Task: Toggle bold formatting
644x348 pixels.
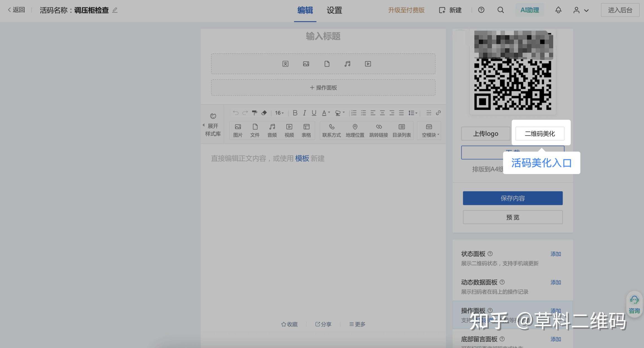Action: 295,113
